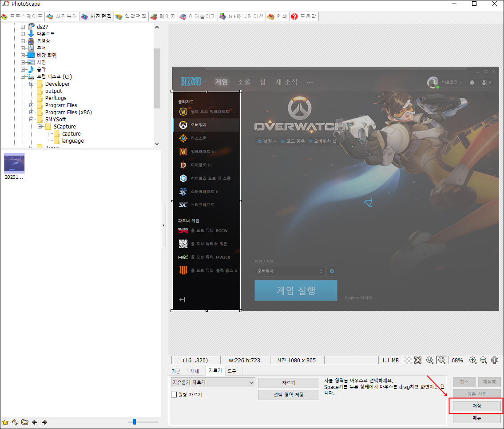Switch to the 기본 editing tab

[x=176, y=371]
